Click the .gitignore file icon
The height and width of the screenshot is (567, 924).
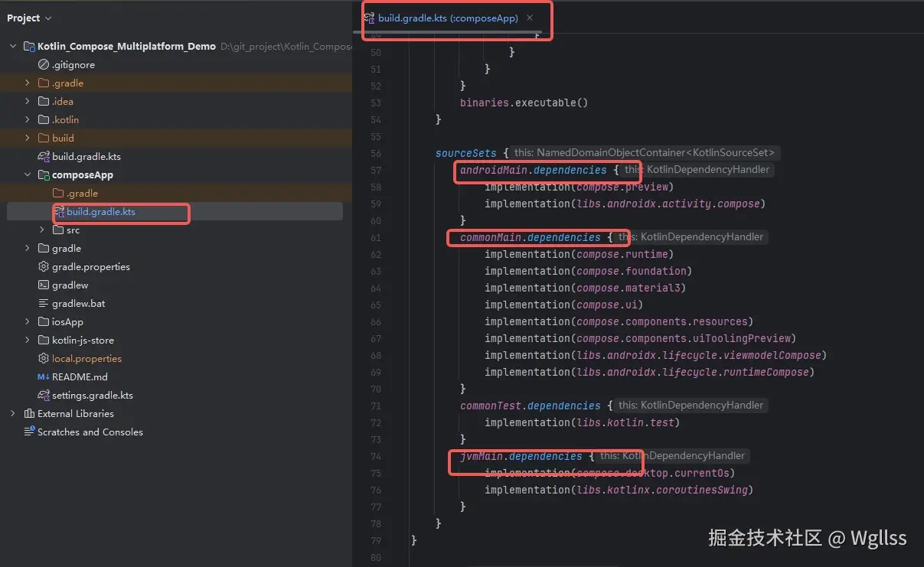pos(44,64)
